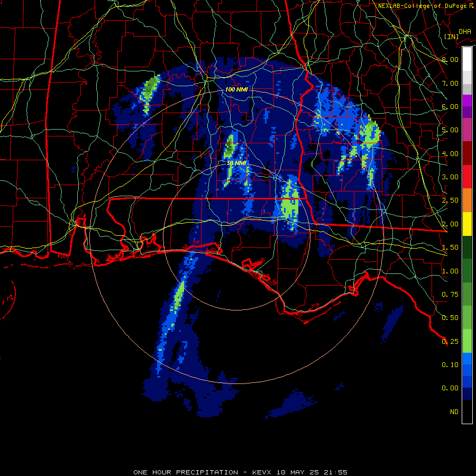Image resolution: width=476 pixels, height=476 pixels.
Task: Click the 2.00 legend value
Action: pos(450,224)
